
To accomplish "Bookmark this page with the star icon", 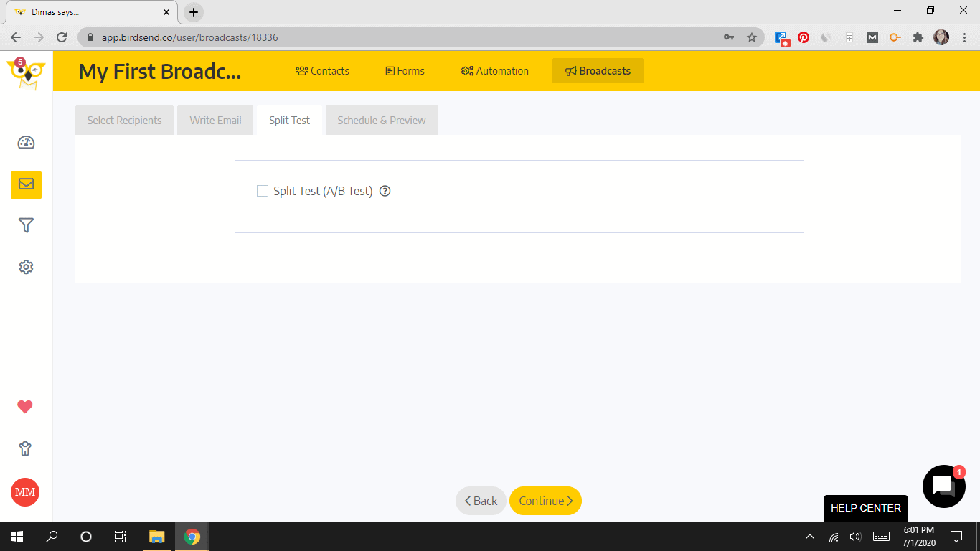I will click(x=752, y=37).
